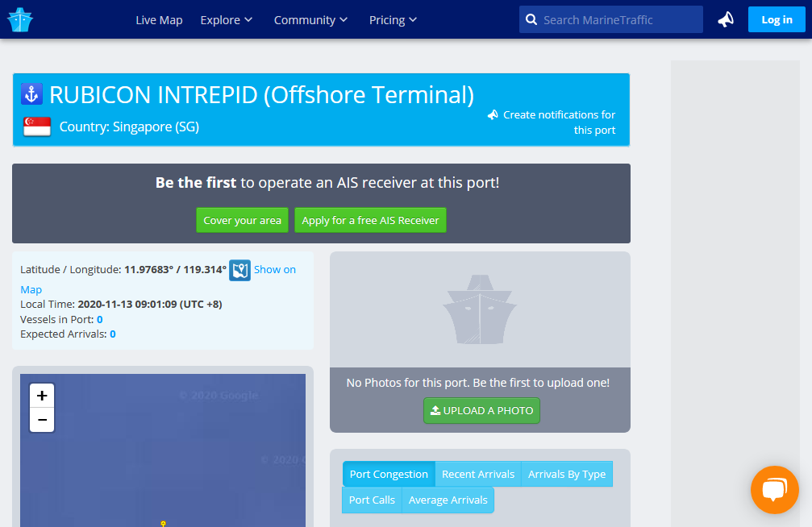Click the Log in button

(777, 19)
